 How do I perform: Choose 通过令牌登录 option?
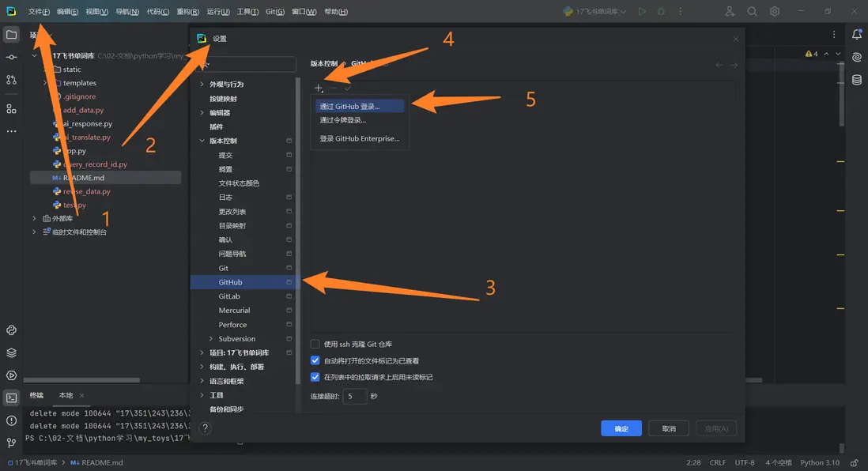359,120
